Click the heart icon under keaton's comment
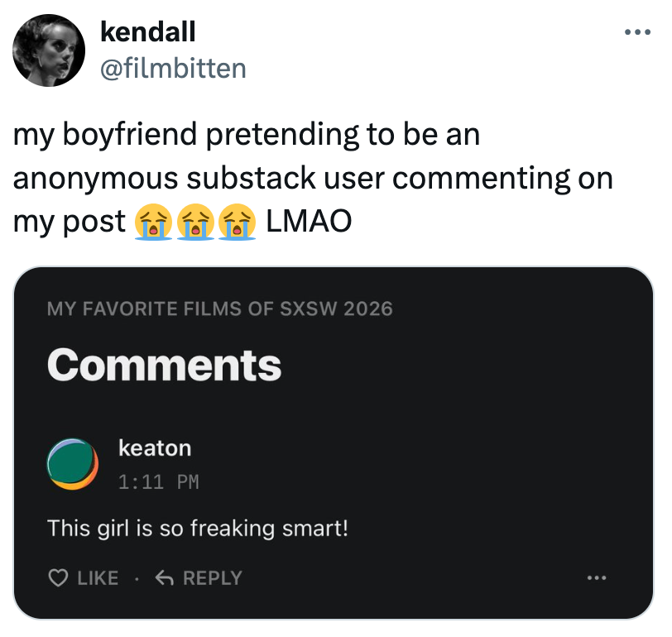The image size is (672, 637). pos(58,578)
